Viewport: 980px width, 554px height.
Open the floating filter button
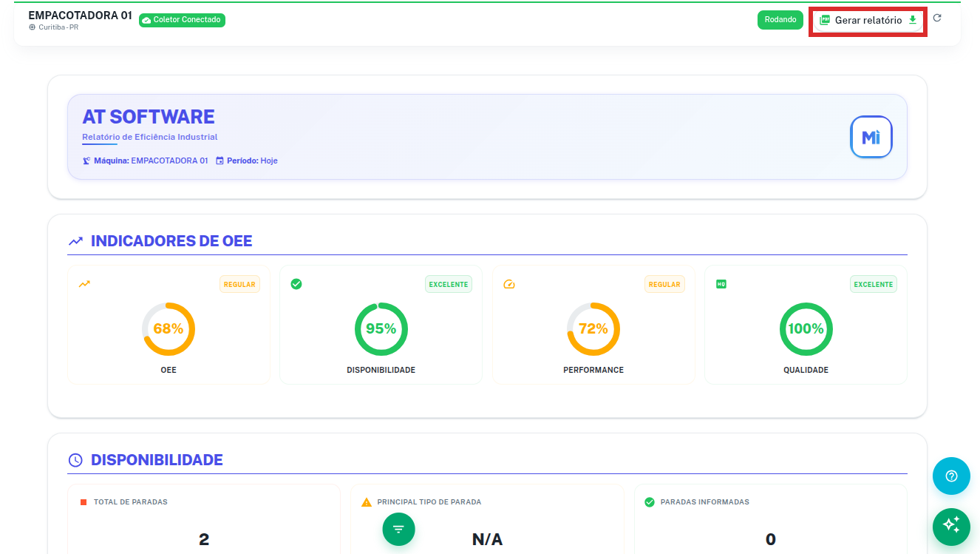click(x=398, y=529)
